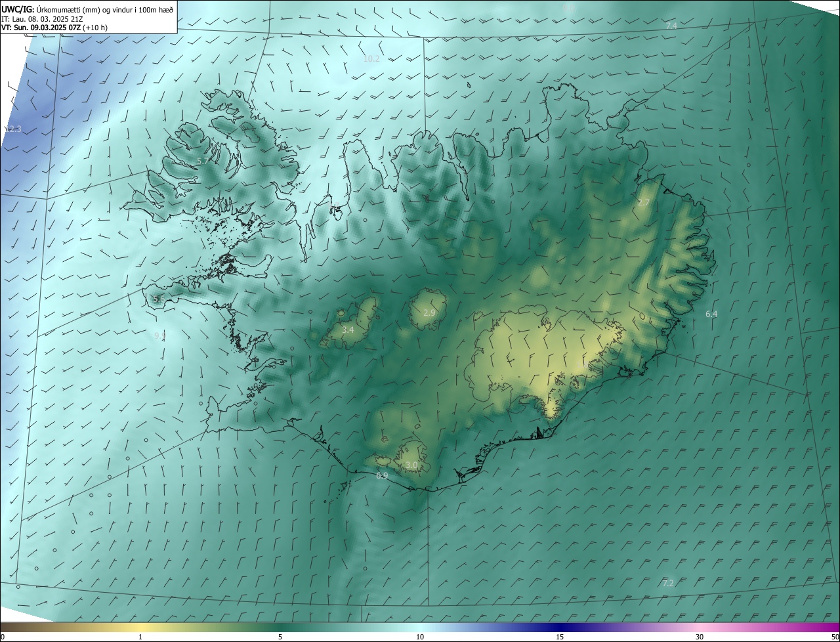Viewport: 840px width, 642px height.
Task: Click the legend tick label "10"
Action: (x=420, y=637)
